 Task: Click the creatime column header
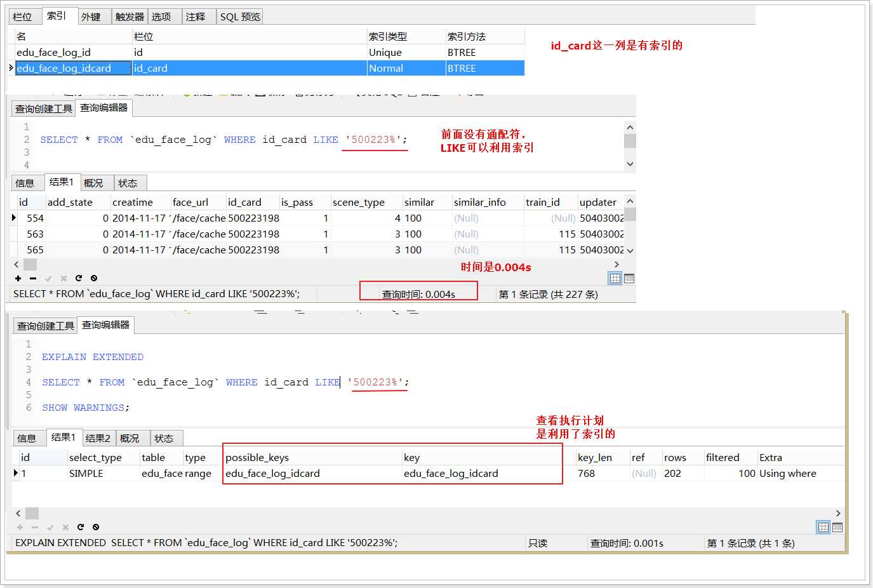pos(141,202)
